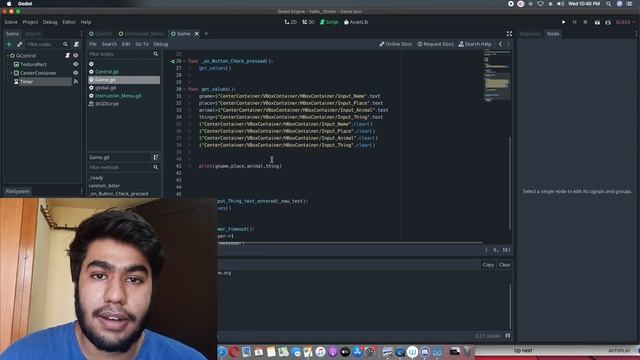
Task: Open the Editor menu
Action: click(x=69, y=22)
